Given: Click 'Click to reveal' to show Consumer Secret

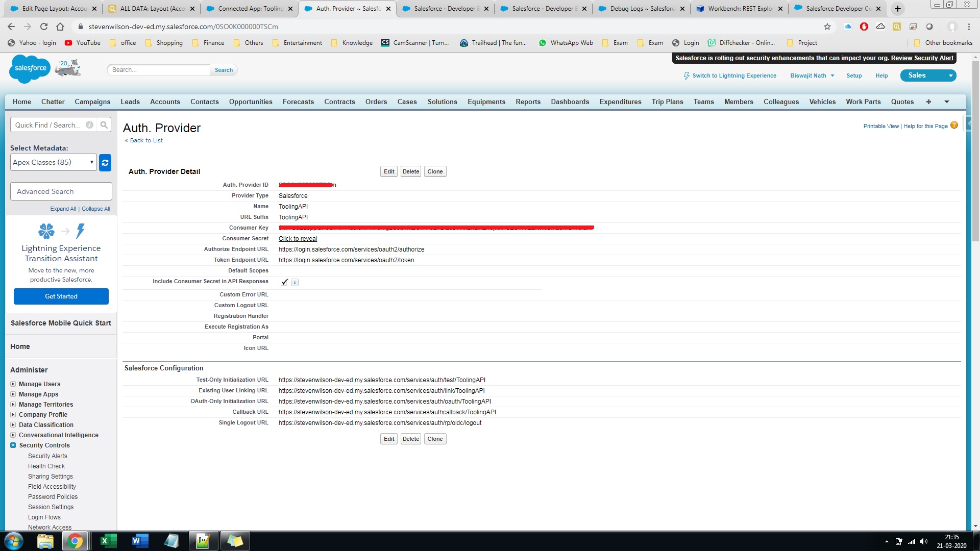Looking at the screenshot, I should [x=298, y=238].
